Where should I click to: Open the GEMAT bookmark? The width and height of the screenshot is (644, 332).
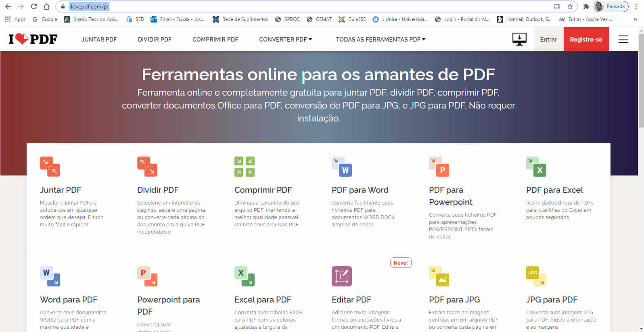pos(319,19)
